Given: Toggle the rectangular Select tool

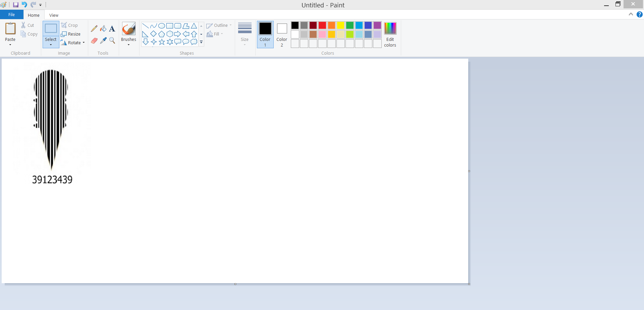Looking at the screenshot, I should [x=51, y=28].
